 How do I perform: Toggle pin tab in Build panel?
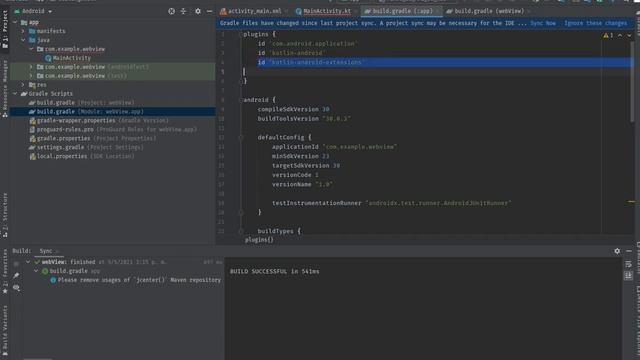pos(16,276)
